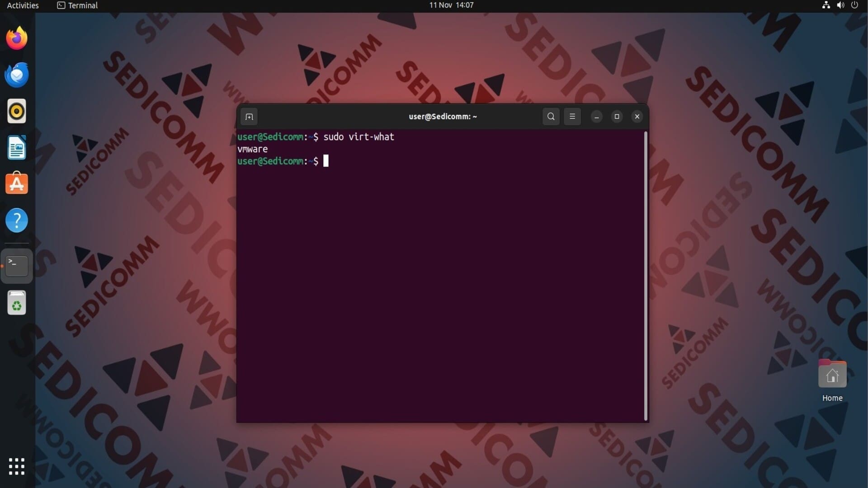Maximize the terminal window
868x488 pixels.
[x=617, y=117]
